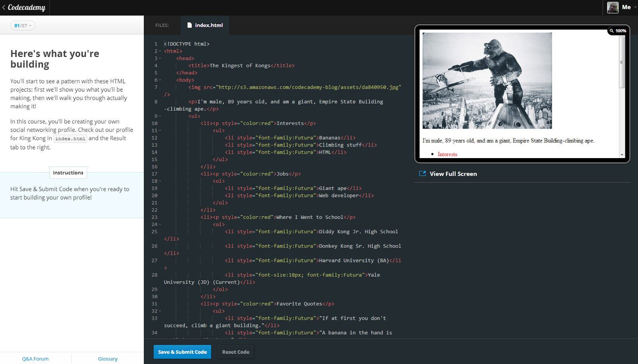
Task: Click the Codecademy back arrow logo
Action: [4, 7]
